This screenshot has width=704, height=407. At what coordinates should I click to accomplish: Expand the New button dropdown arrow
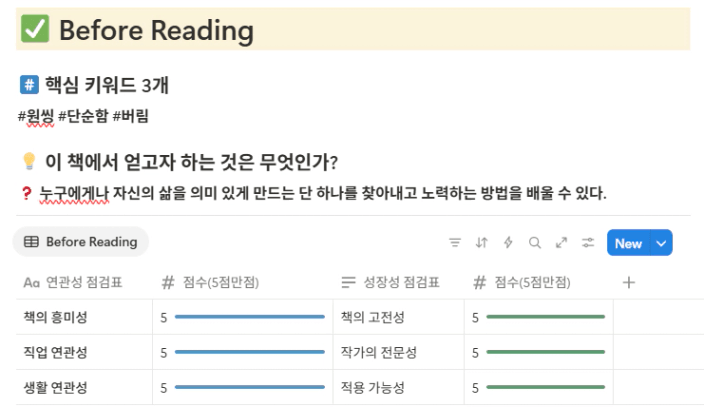pyautogui.click(x=661, y=243)
